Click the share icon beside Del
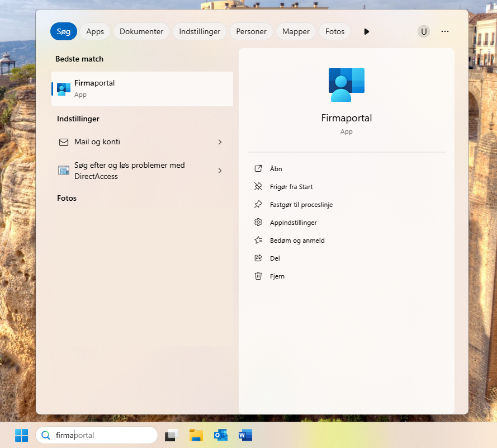This screenshot has width=497, height=448. [x=258, y=258]
